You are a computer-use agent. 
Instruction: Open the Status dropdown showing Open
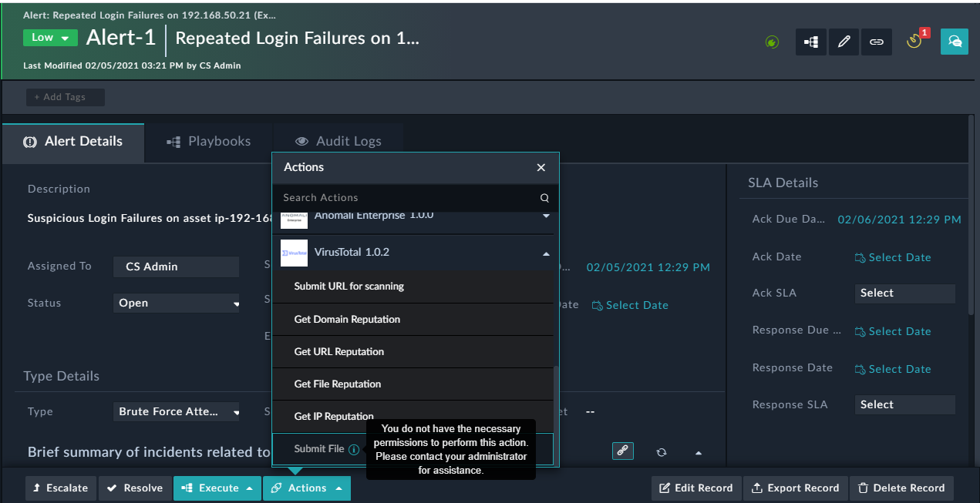pos(177,303)
